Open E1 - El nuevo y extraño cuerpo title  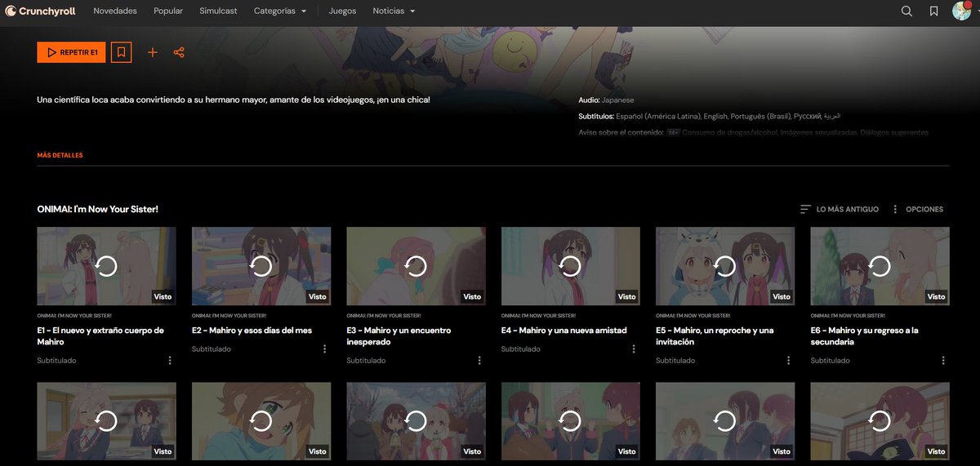click(x=100, y=336)
